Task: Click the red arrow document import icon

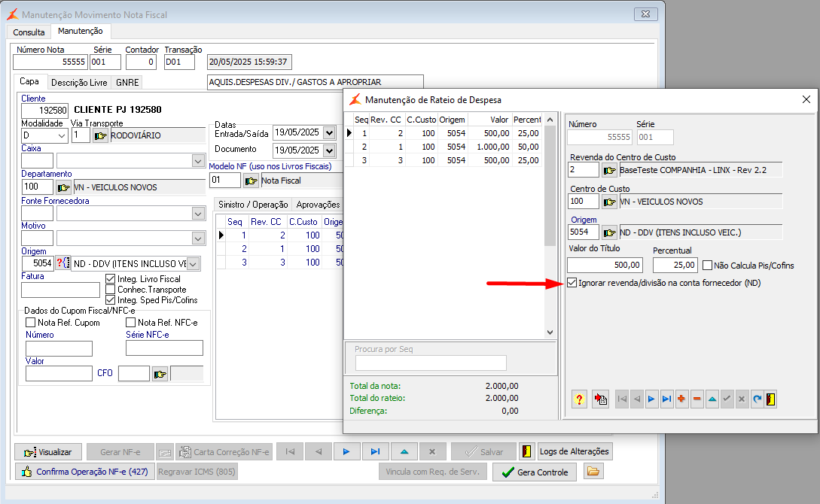Action: [x=600, y=399]
